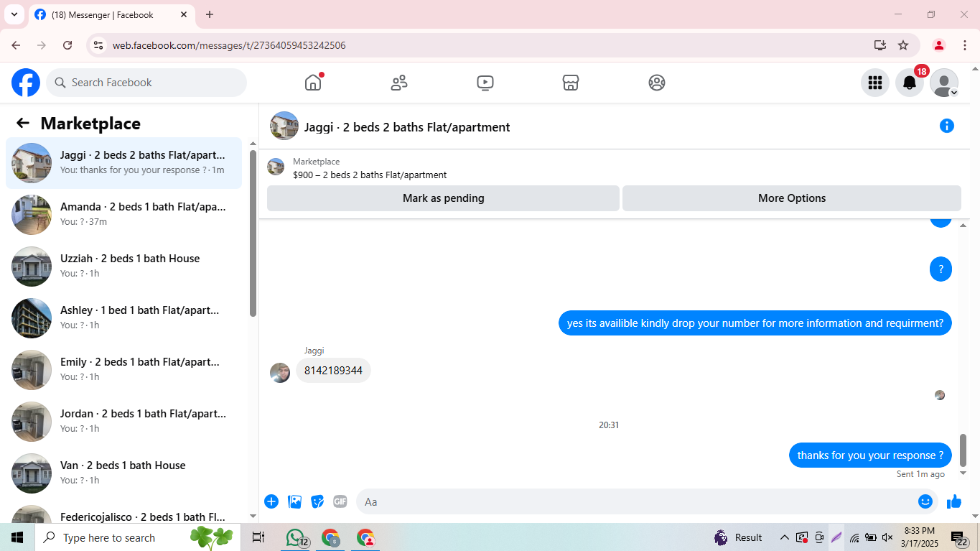The height and width of the screenshot is (551, 980).
Task: Open the Video (Watch) icon
Action: coord(485,83)
